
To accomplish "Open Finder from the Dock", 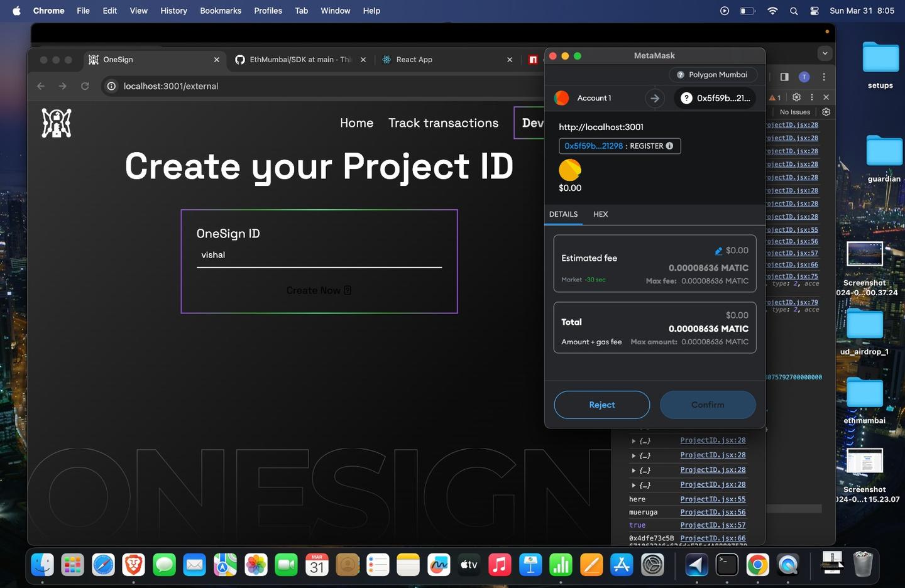I will pyautogui.click(x=43, y=565).
